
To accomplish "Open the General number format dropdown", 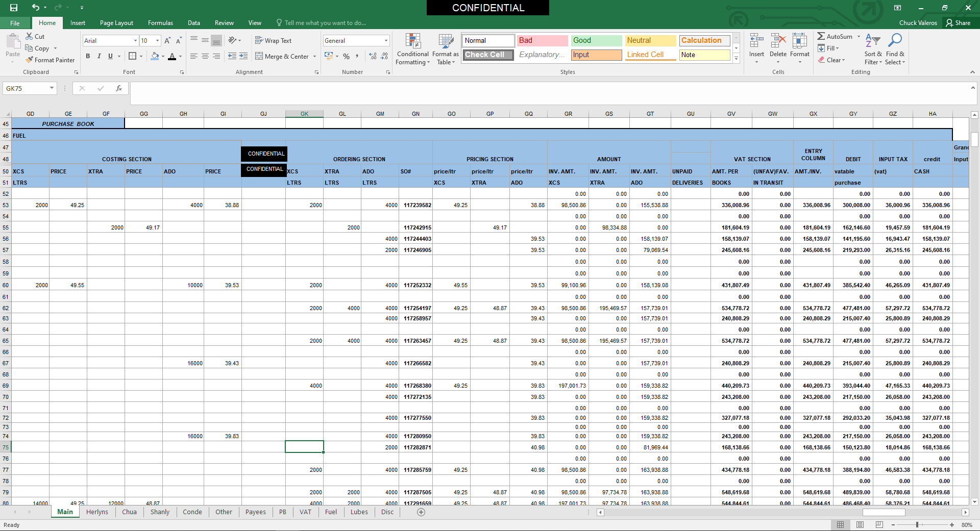I will point(386,41).
